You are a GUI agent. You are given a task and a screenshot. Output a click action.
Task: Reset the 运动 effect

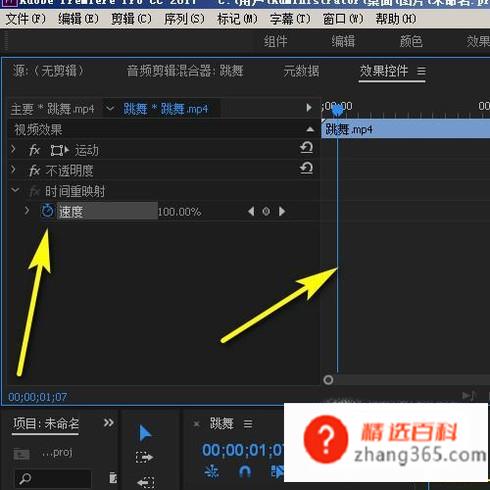pyautogui.click(x=306, y=148)
